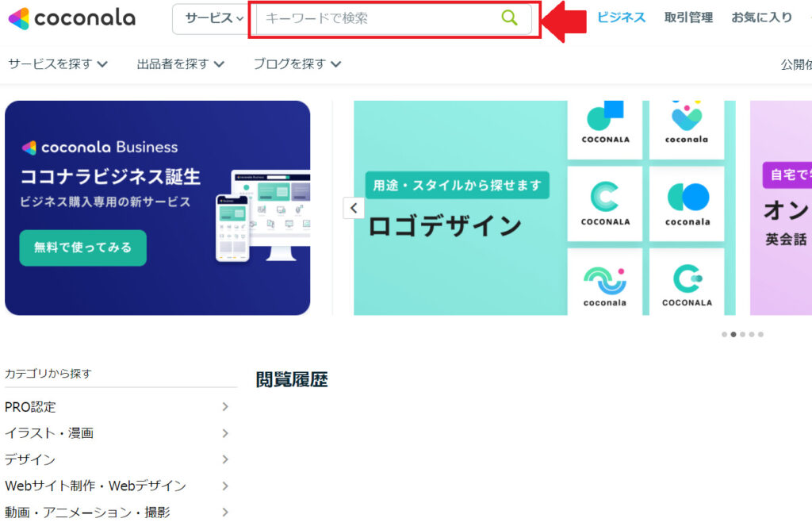Open the イラスト・漫画 category

tap(49, 433)
